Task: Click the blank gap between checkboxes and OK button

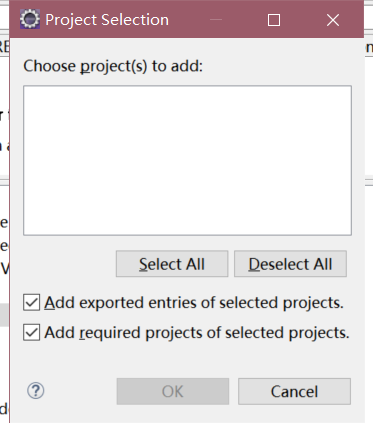Action: [187, 360]
